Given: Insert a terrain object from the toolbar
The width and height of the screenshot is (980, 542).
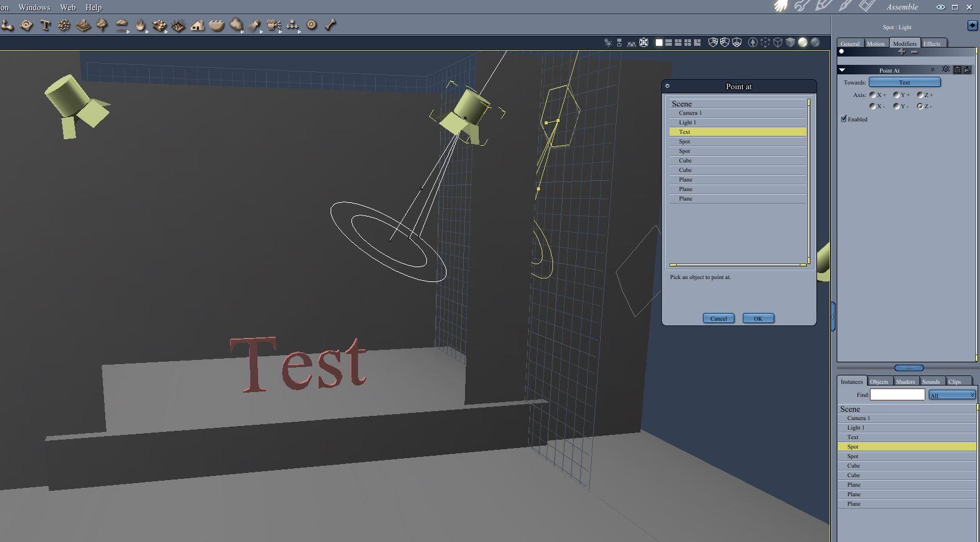Looking at the screenshot, I should 83,25.
